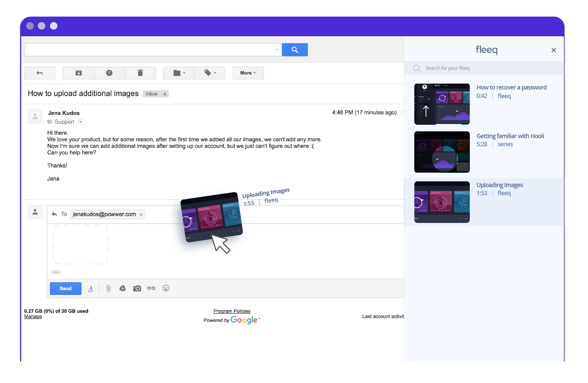Open the Program Policies link
588x383 pixels.
232,311
